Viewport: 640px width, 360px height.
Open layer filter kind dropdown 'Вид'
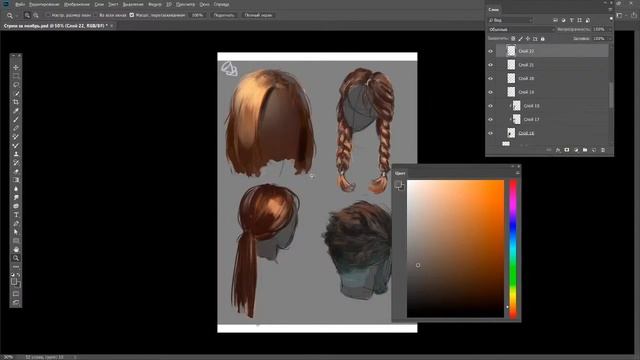[x=511, y=20]
